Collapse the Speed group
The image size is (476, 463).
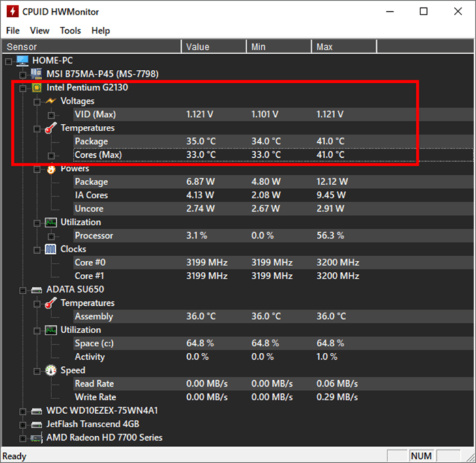(37, 371)
